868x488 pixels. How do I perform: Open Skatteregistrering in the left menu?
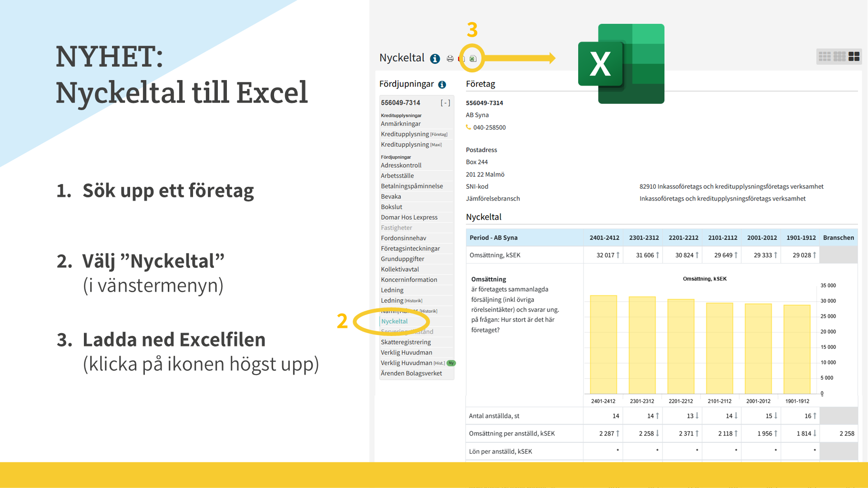coord(406,342)
